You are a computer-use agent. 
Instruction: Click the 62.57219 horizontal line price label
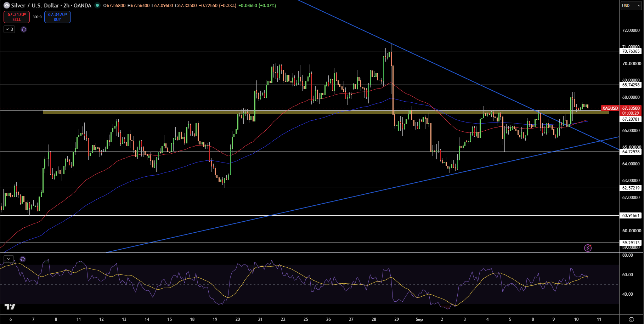click(631, 188)
